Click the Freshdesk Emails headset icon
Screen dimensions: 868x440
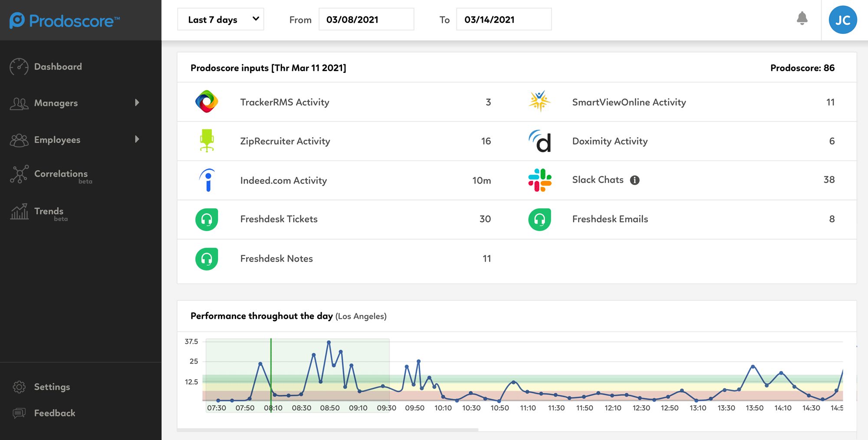(x=539, y=219)
